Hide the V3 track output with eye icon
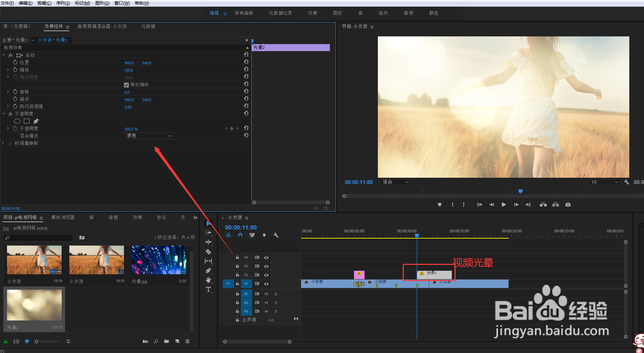644x353 pixels. coord(266,266)
